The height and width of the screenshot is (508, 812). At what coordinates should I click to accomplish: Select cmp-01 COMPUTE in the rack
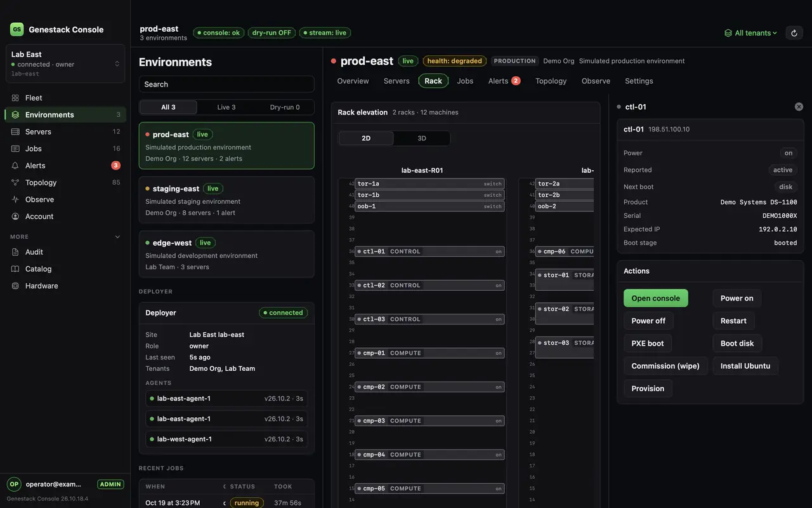tap(429, 353)
